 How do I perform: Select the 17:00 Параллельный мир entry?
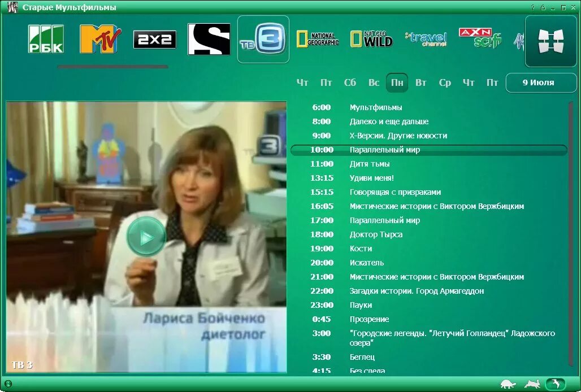tap(429, 220)
